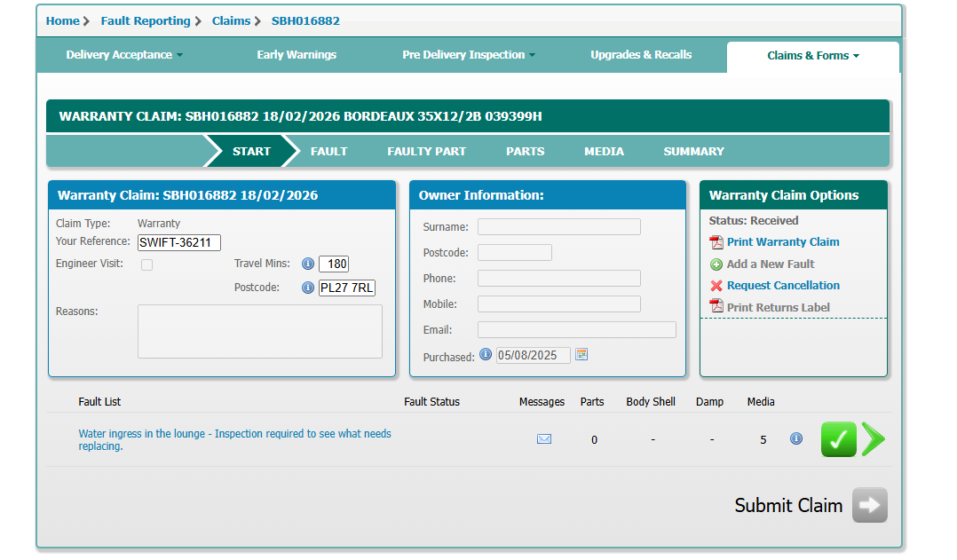Click the Purchased date info icon
The height and width of the screenshot is (560, 957).
[486, 354]
